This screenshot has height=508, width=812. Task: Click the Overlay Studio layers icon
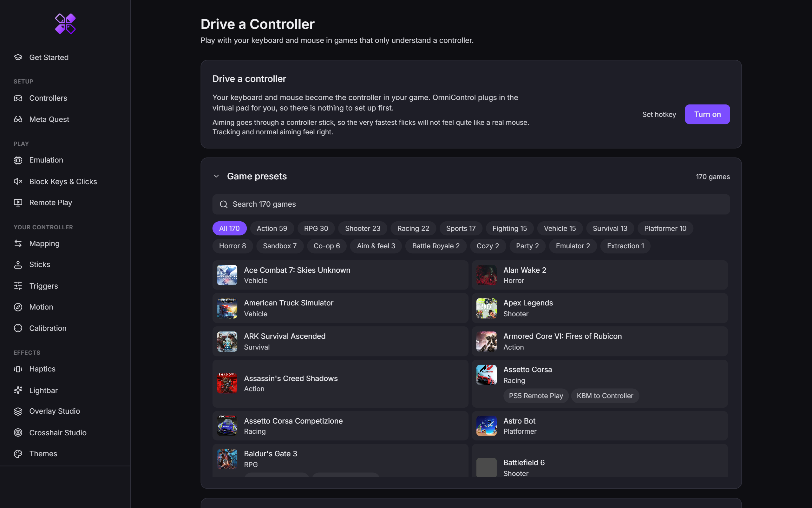click(18, 411)
